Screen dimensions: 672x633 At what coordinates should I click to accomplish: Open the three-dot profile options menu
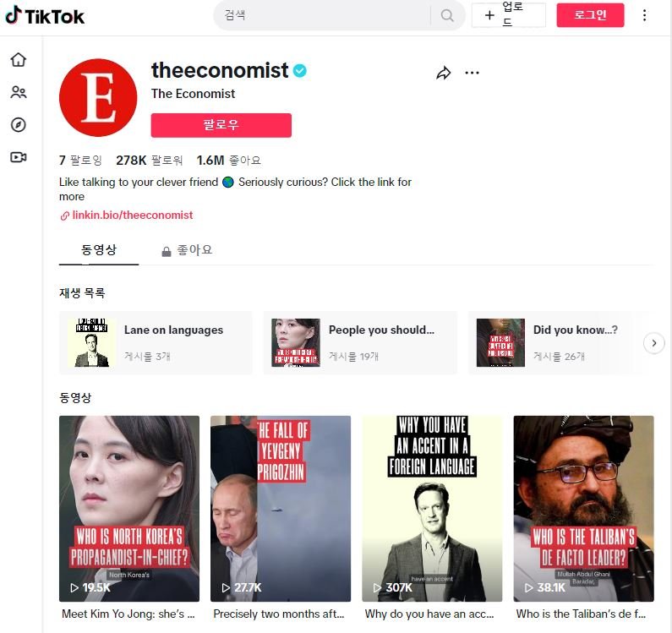tap(472, 73)
